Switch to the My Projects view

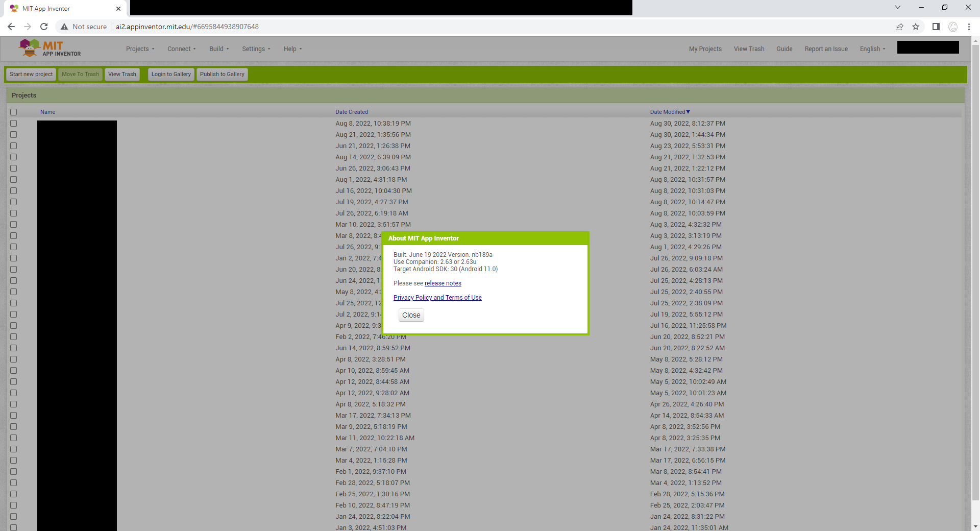pos(705,49)
